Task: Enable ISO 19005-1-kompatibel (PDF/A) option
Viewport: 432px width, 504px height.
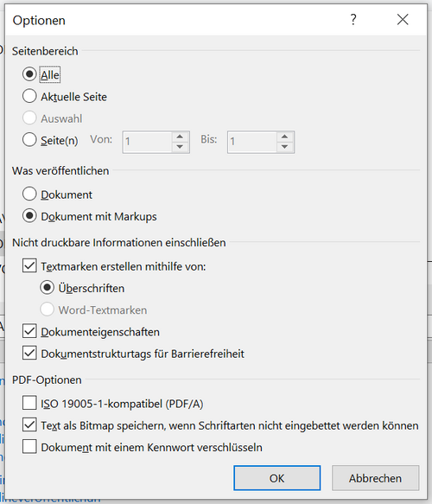Action: click(x=29, y=403)
